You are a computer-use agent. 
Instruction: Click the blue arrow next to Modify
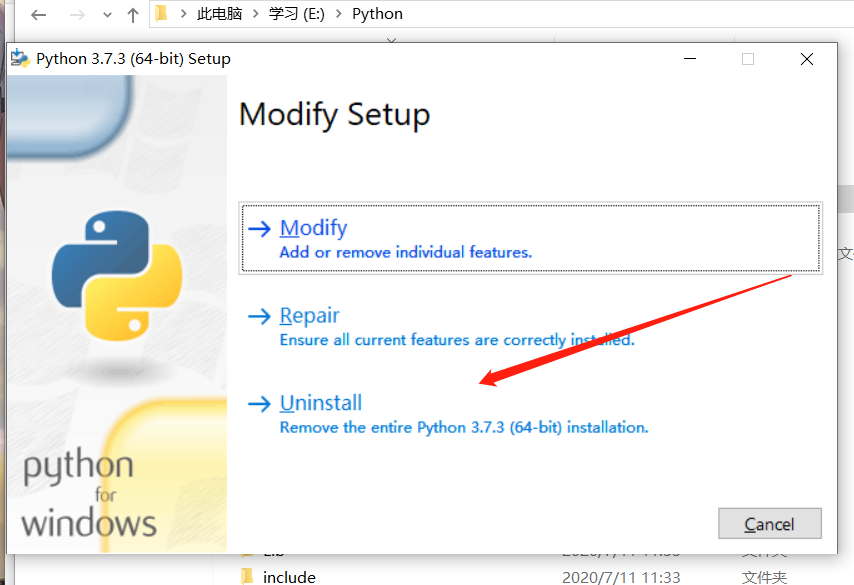259,228
